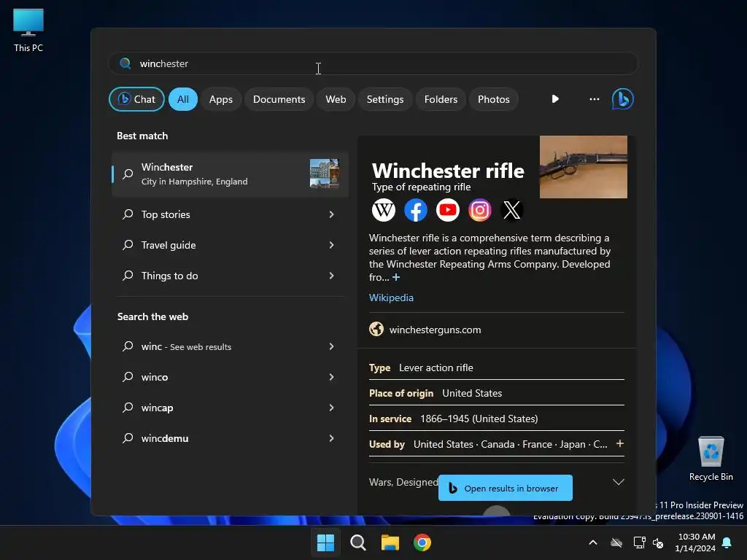Select the All filter tab
The image size is (747, 560).
pyautogui.click(x=183, y=99)
